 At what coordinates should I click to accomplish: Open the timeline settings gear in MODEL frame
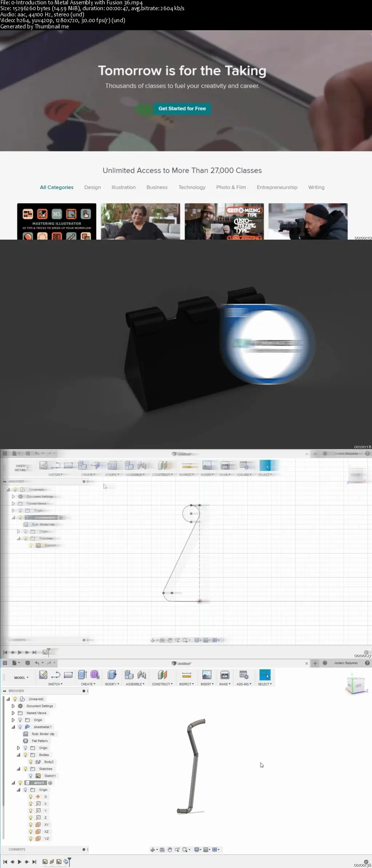[x=366, y=862]
